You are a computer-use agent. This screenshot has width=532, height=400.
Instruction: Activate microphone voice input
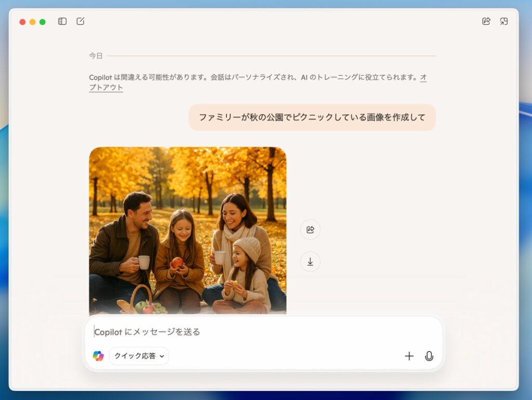point(429,356)
